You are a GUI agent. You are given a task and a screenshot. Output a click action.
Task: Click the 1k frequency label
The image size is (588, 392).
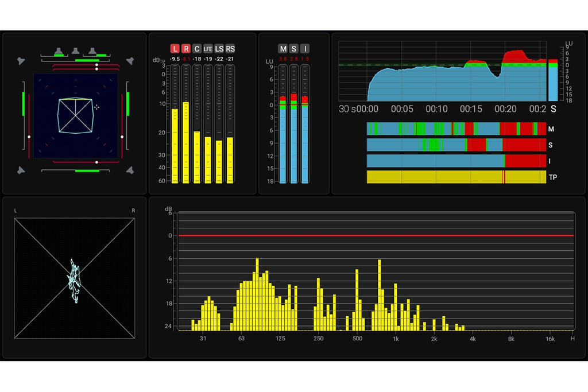396,339
